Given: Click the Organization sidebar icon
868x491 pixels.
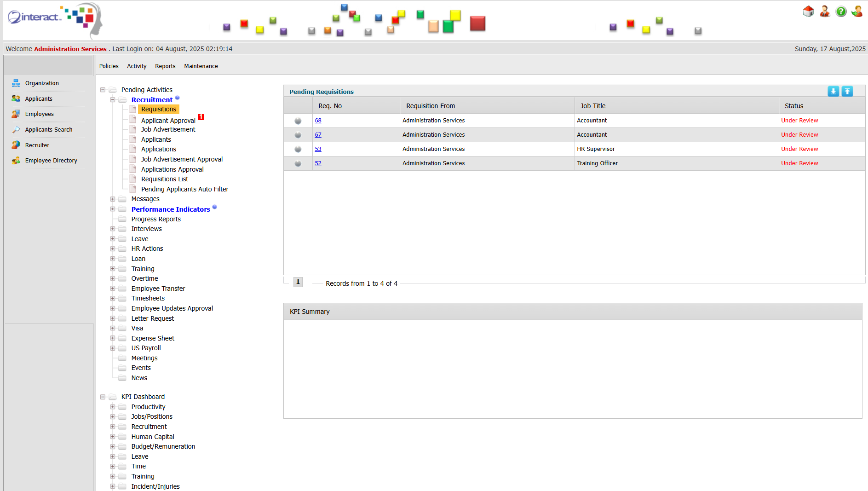Looking at the screenshot, I should (16, 83).
